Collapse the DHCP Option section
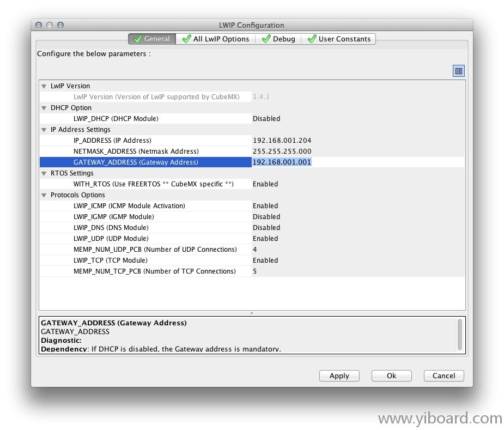 44,108
